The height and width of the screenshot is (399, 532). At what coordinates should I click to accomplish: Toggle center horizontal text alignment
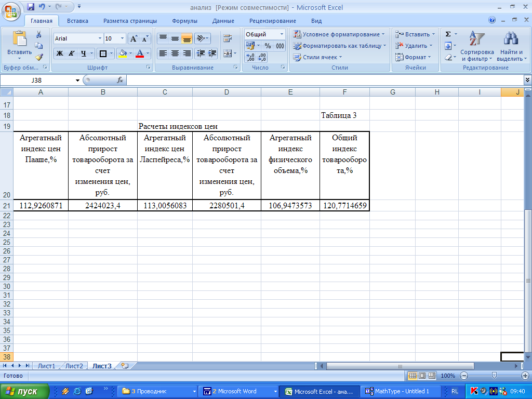(x=175, y=54)
